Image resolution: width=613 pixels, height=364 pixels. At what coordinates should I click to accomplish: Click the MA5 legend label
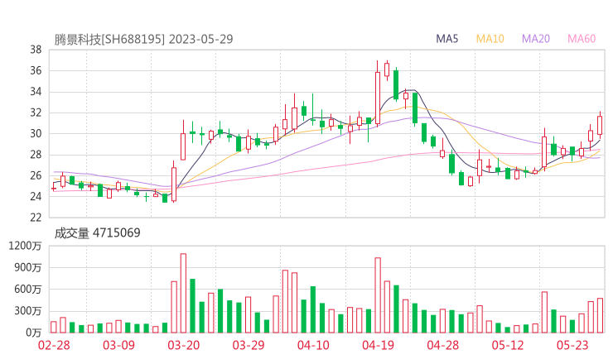click(x=446, y=39)
